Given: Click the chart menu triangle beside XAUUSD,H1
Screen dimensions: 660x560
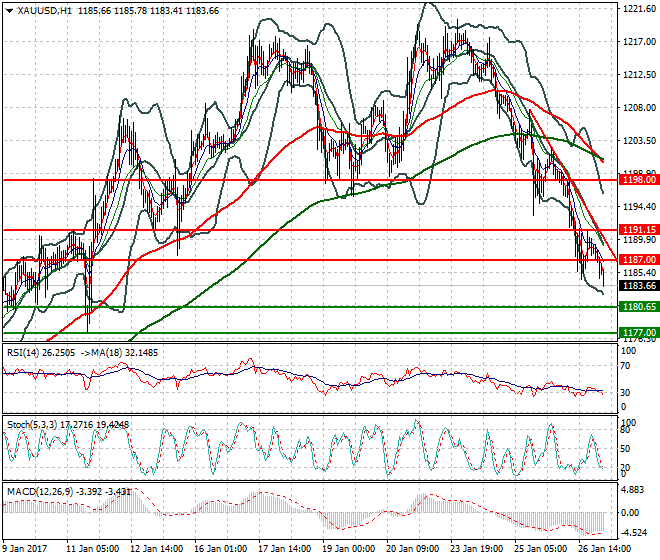Looking at the screenshot, I should tap(10, 11).
